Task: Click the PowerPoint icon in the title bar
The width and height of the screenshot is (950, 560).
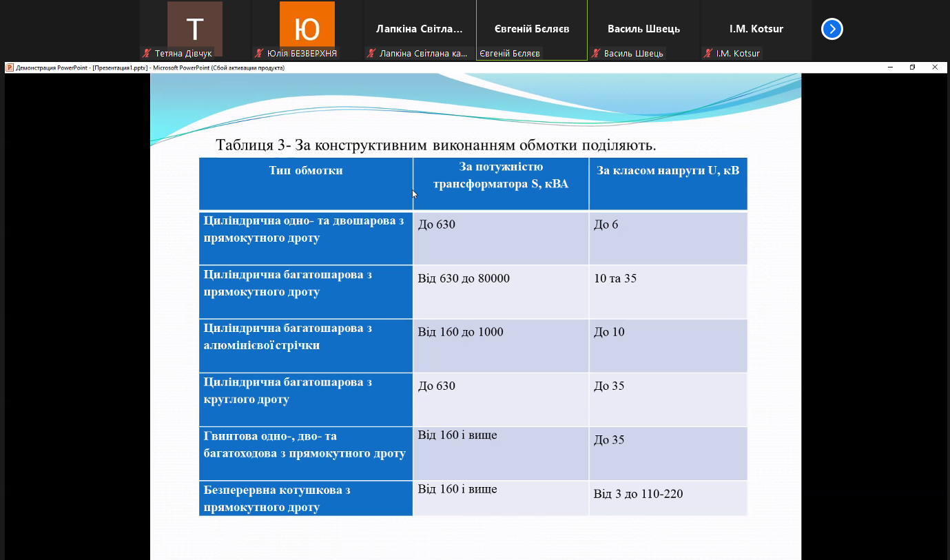Action: point(10,68)
